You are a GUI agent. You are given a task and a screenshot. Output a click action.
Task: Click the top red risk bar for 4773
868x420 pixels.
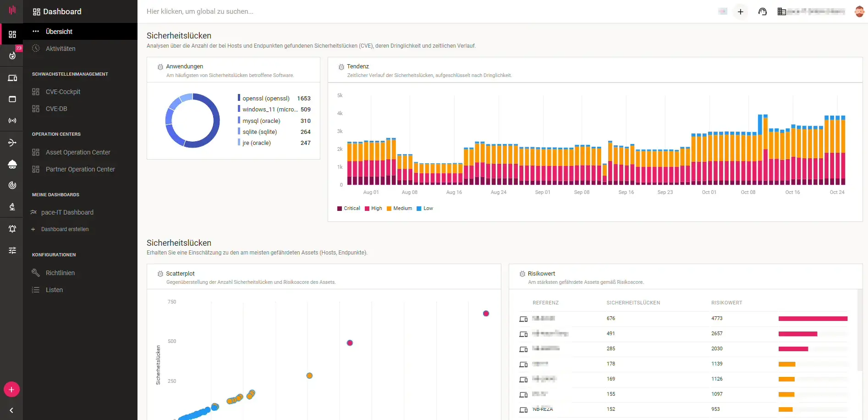(x=813, y=318)
